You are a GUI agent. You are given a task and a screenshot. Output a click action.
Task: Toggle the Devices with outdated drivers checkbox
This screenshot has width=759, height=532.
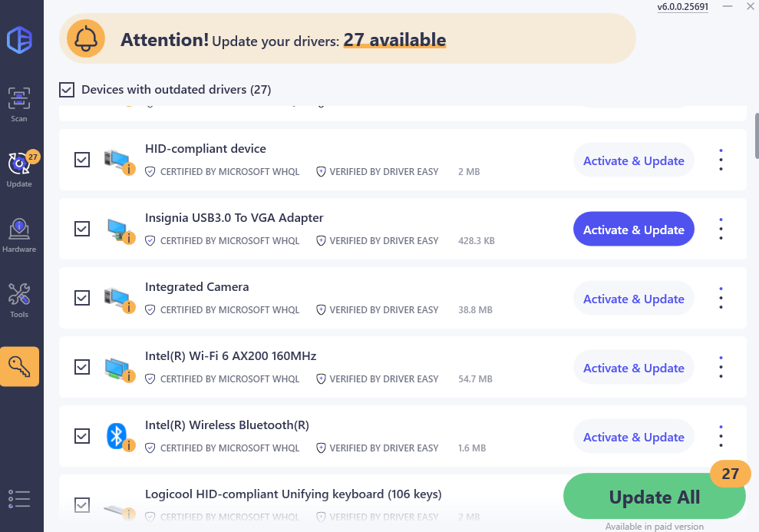coord(67,90)
